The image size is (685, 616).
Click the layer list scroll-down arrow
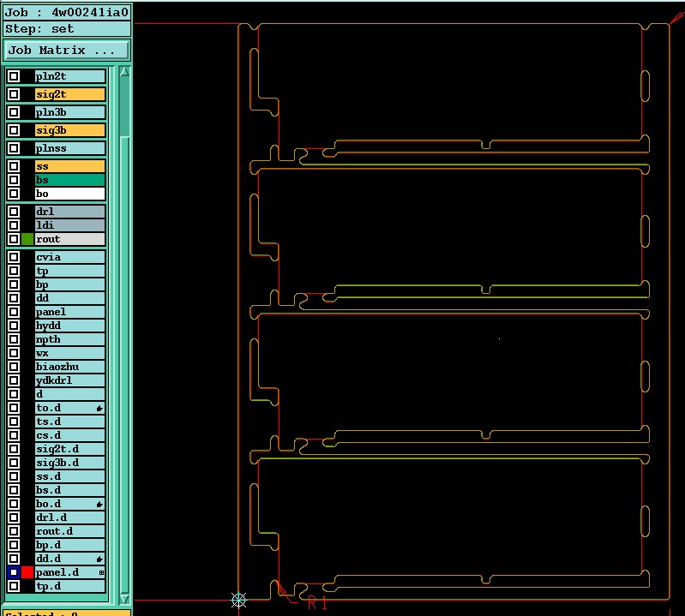pos(124,598)
